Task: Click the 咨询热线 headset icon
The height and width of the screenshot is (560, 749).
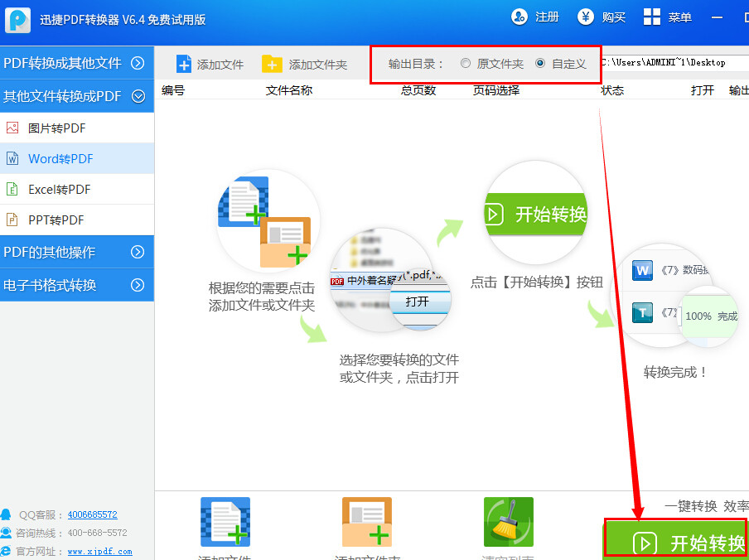Action: [6, 533]
